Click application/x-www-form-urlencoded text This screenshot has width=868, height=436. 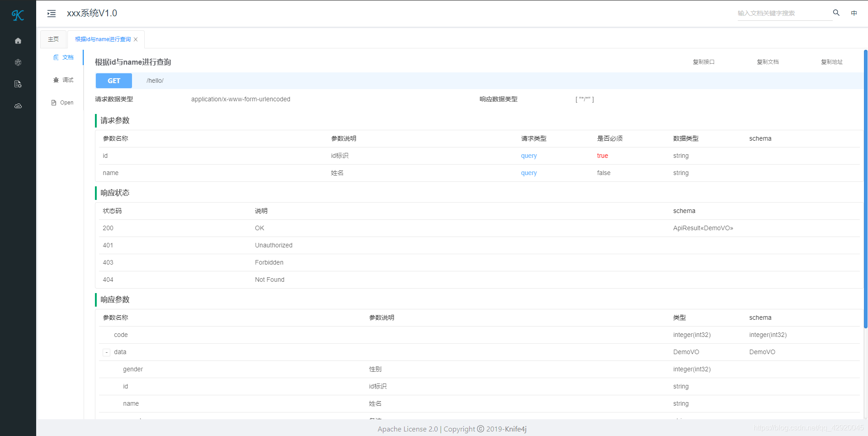(x=241, y=99)
